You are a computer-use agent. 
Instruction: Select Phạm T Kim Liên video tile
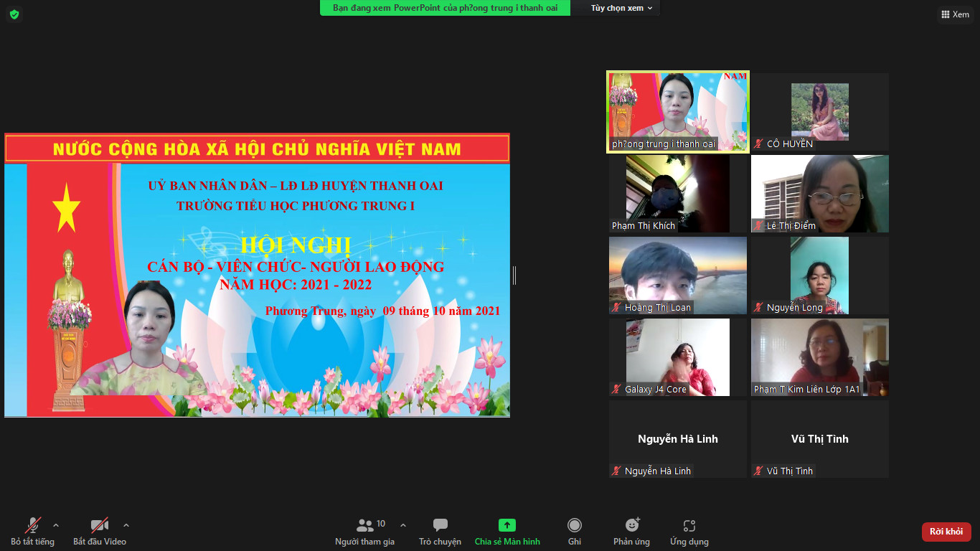[x=819, y=357]
